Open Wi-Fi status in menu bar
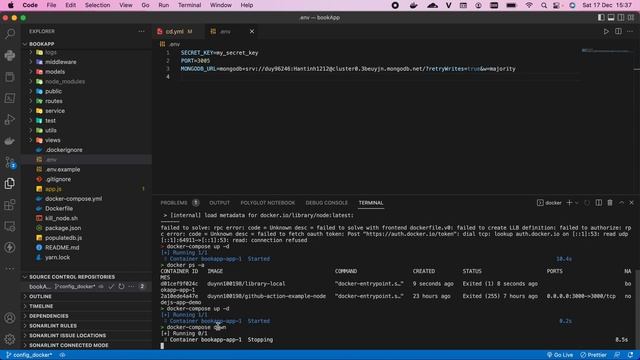Viewport: 640px width, 360px height. click(x=529, y=5)
